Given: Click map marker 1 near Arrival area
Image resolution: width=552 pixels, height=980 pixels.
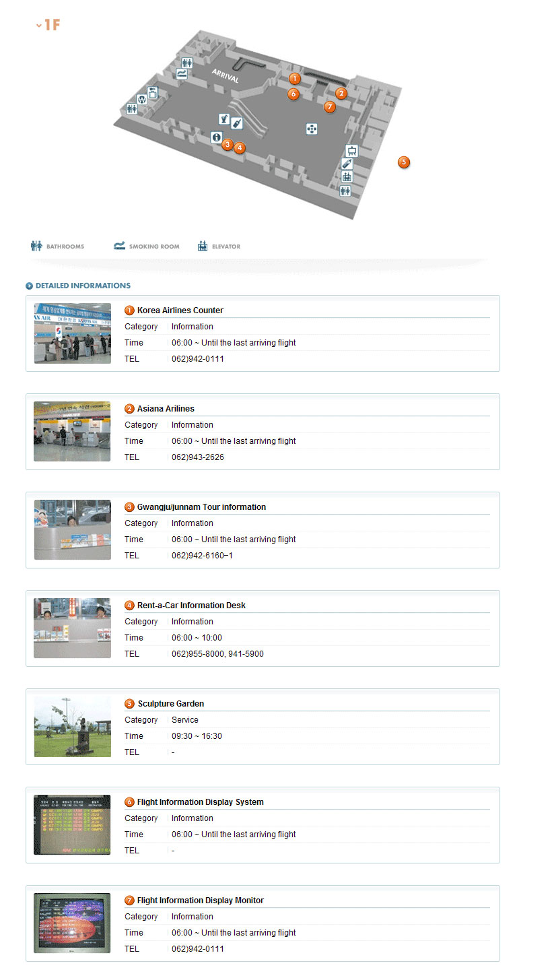Looking at the screenshot, I should [x=294, y=79].
